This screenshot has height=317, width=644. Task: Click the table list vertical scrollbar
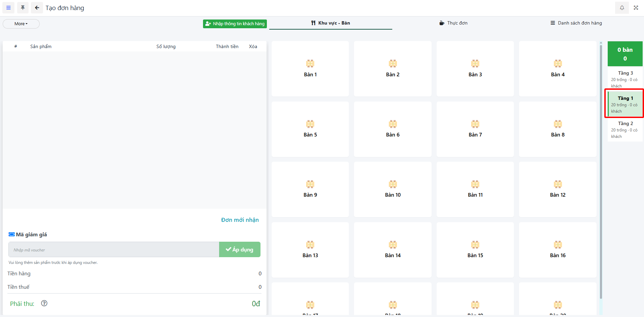601,168
